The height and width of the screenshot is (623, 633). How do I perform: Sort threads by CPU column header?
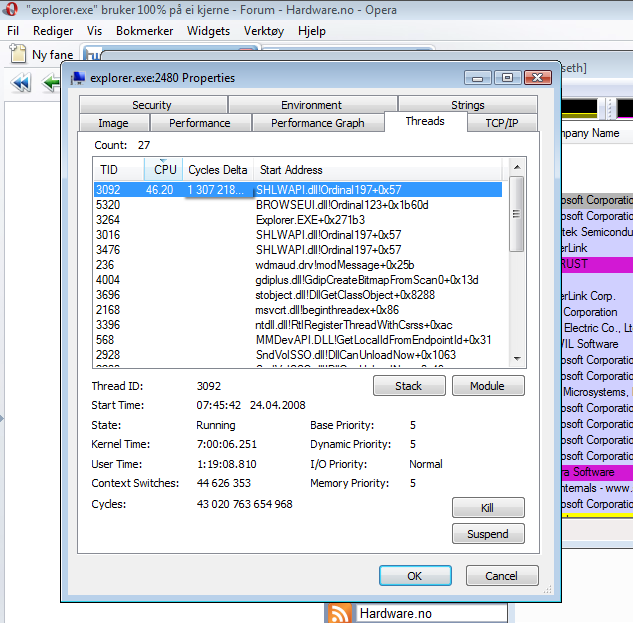tap(163, 170)
